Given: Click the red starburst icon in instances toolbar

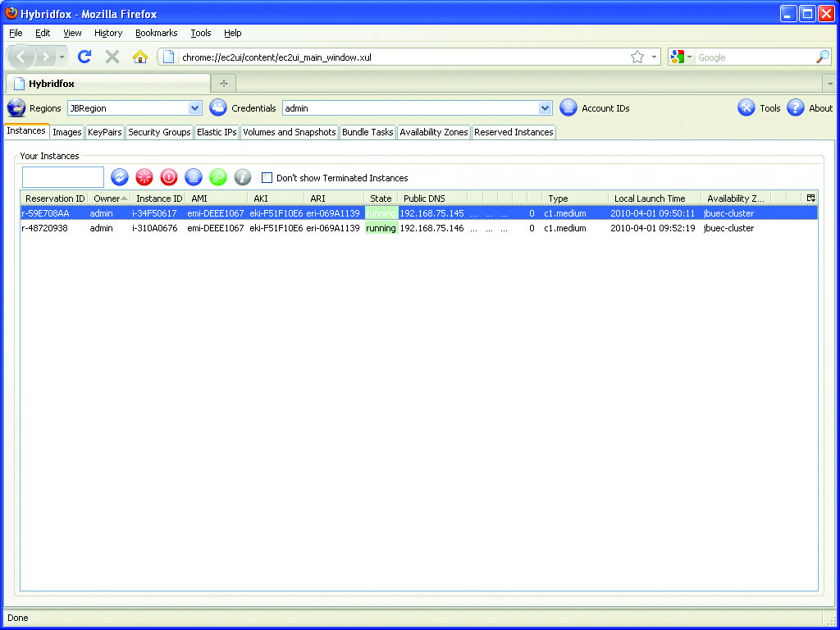Looking at the screenshot, I should point(144,177).
